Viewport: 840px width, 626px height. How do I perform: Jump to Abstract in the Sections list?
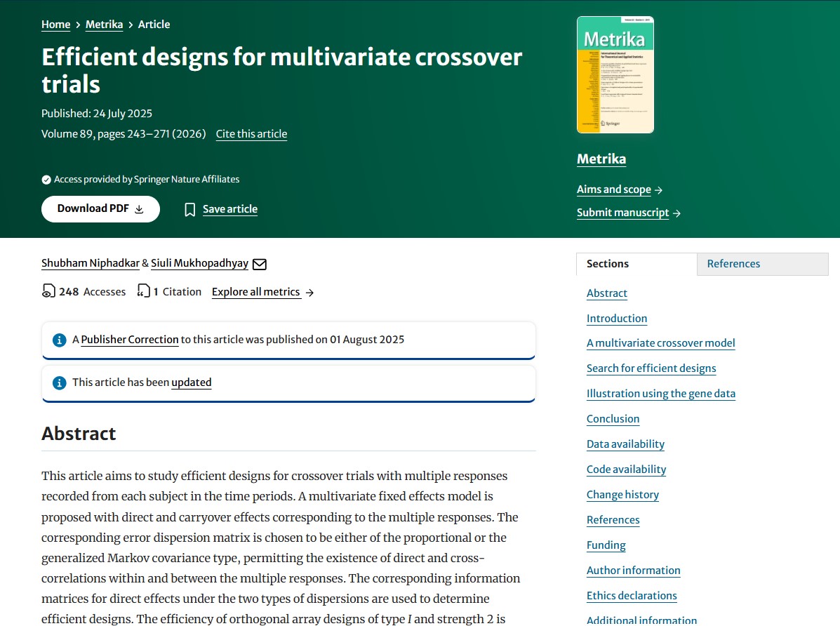tap(606, 293)
